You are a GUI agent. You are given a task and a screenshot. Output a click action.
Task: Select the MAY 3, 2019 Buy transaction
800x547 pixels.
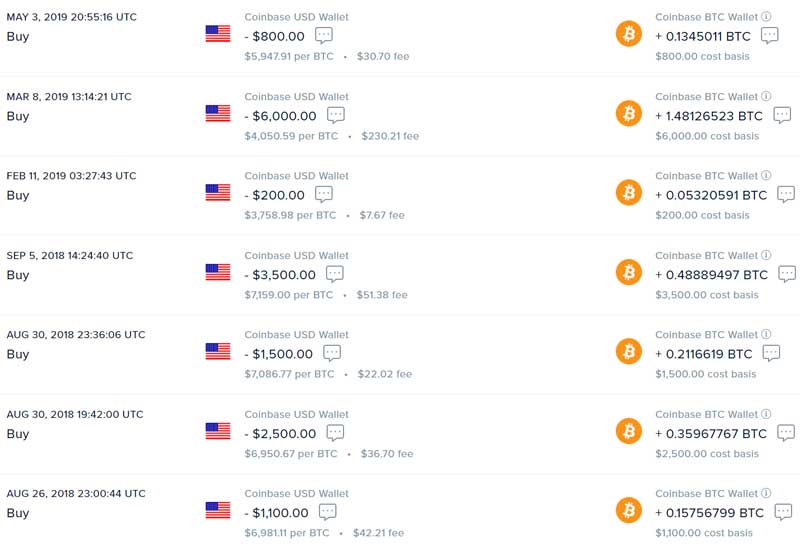coord(400,37)
